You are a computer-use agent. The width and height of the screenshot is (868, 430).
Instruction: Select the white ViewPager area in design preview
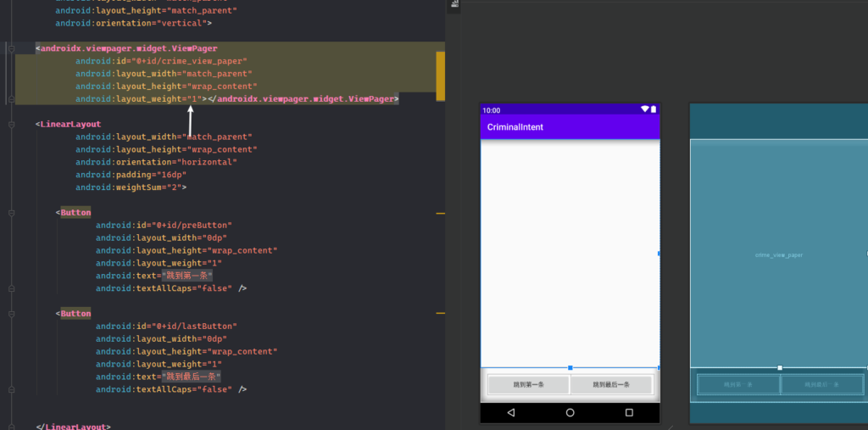point(570,254)
